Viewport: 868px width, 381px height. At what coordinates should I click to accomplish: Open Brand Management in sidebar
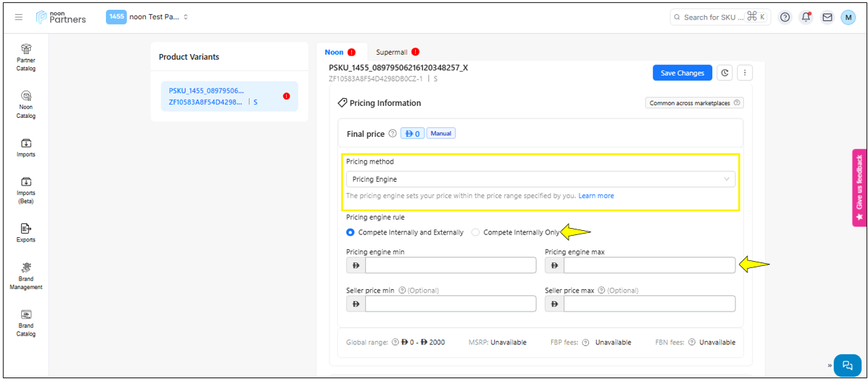point(26,276)
